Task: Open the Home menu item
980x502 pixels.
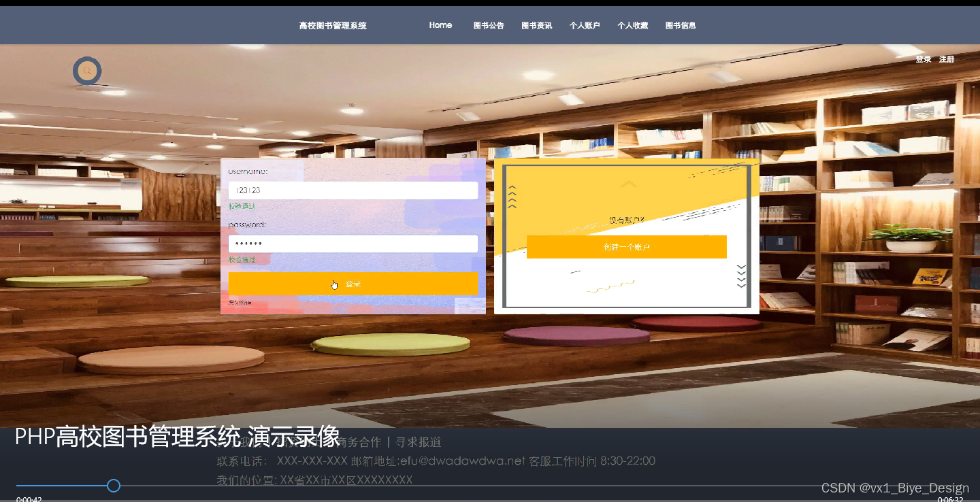Action: coord(440,25)
